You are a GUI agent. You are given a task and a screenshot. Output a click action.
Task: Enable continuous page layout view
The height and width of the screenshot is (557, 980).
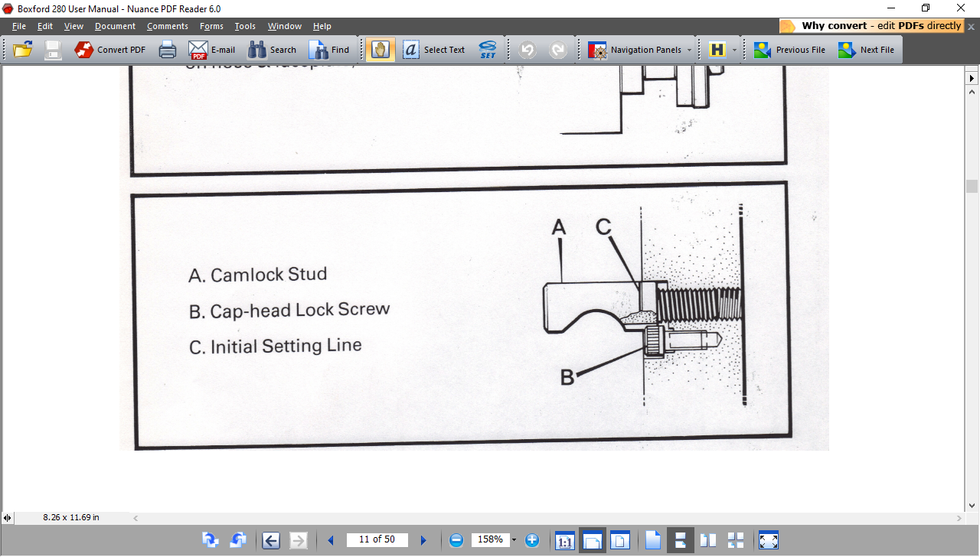[679, 540]
